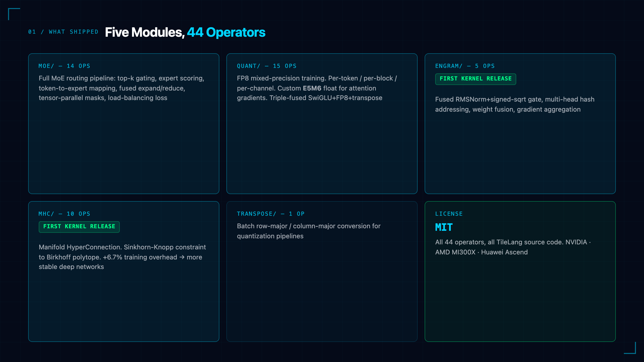Select the 'ENGRAM/ — 5 OPS' card title

465,66
